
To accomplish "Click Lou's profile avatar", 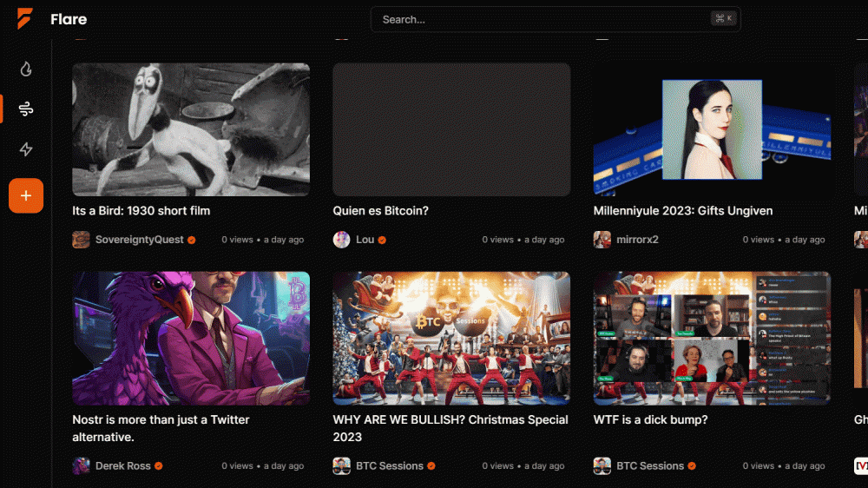I will [341, 240].
